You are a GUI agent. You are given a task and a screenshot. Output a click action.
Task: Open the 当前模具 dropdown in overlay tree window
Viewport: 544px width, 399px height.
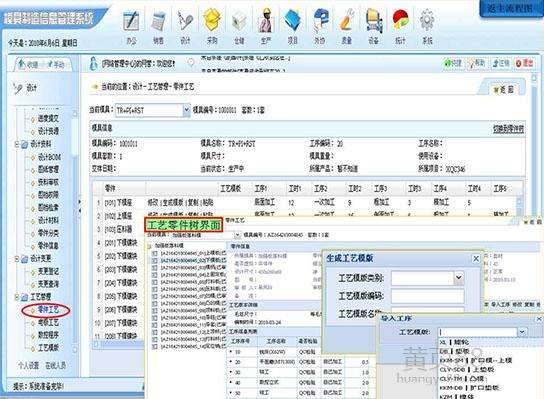pos(238,235)
